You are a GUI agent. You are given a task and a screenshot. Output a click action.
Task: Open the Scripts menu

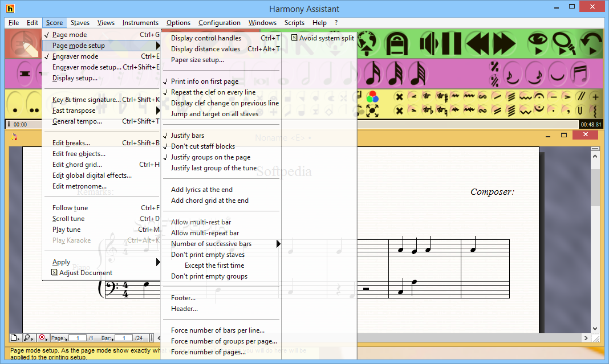coord(294,23)
